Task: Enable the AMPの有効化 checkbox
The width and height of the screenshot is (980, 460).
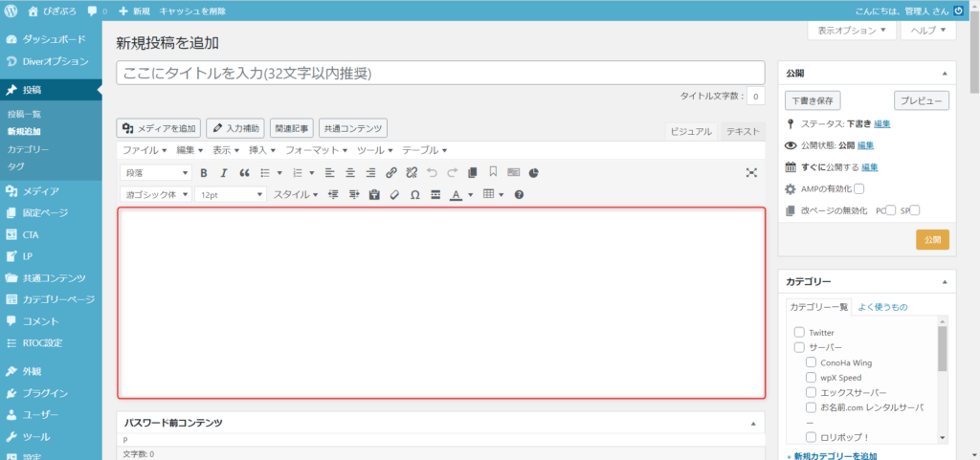Action: 858,189
